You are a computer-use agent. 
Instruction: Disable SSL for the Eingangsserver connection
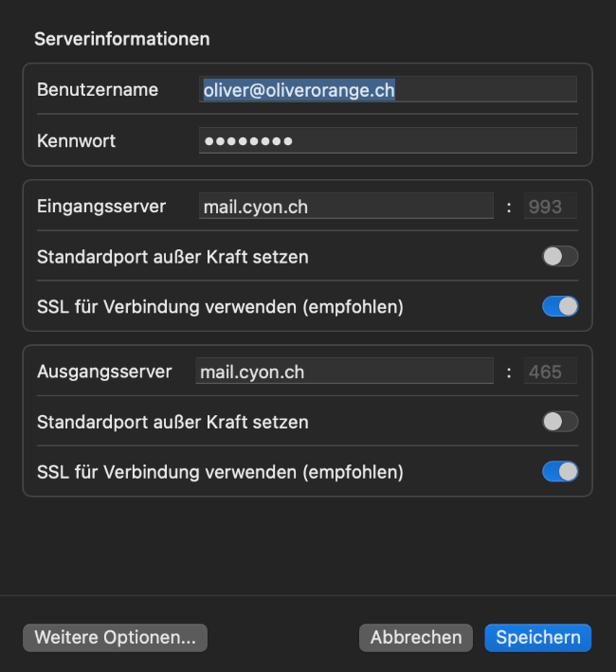pos(560,307)
